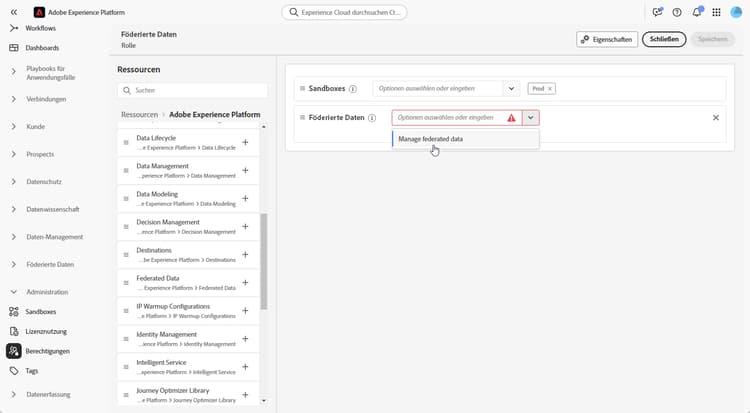
Task: Click the resource list scroll-up arrow
Action: pos(264,127)
